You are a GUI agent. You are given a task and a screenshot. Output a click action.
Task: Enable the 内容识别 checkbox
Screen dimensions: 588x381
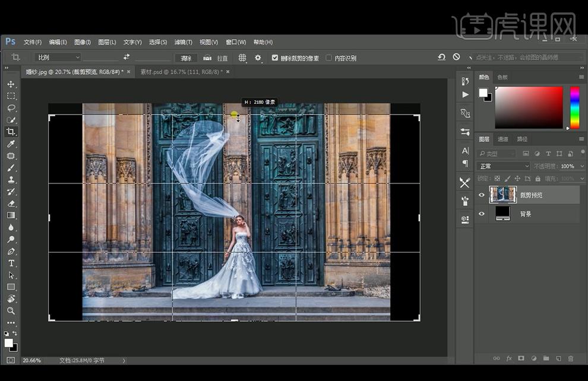pyautogui.click(x=329, y=58)
